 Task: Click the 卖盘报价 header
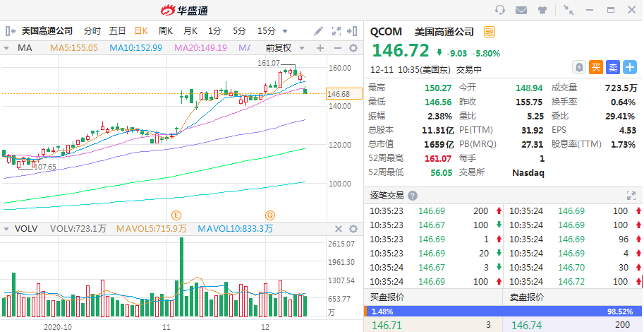click(x=528, y=297)
